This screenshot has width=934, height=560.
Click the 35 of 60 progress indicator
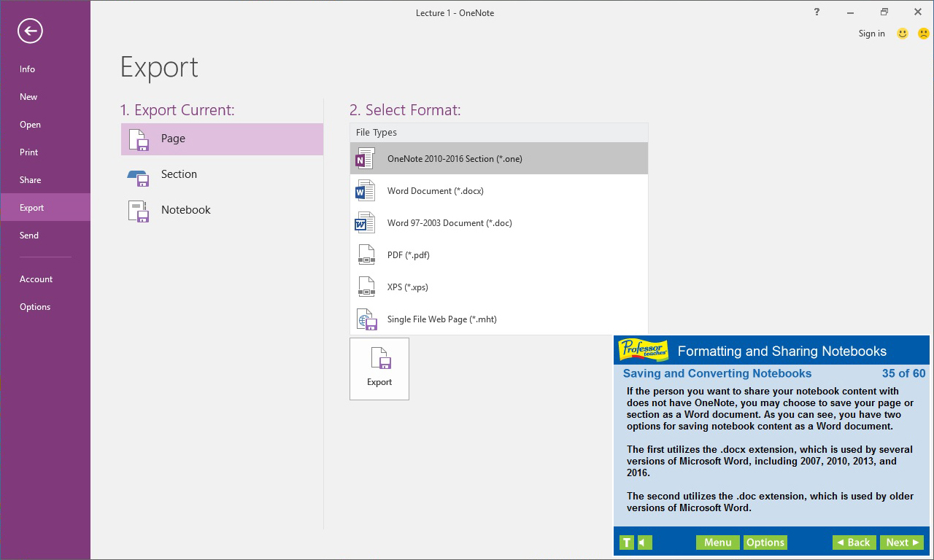(x=903, y=373)
